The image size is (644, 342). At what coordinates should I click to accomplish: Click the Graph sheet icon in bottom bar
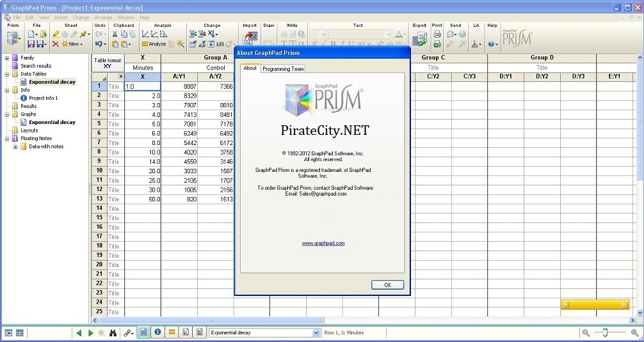(186, 332)
